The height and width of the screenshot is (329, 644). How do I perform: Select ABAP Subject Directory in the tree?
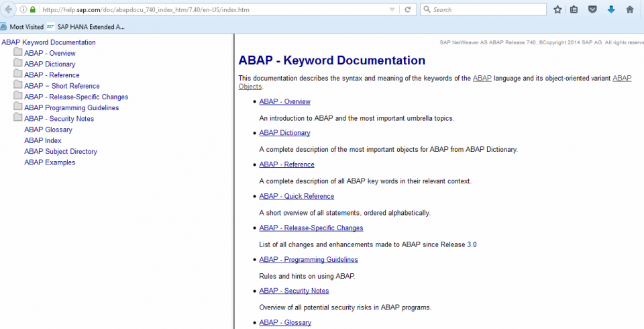click(x=60, y=151)
